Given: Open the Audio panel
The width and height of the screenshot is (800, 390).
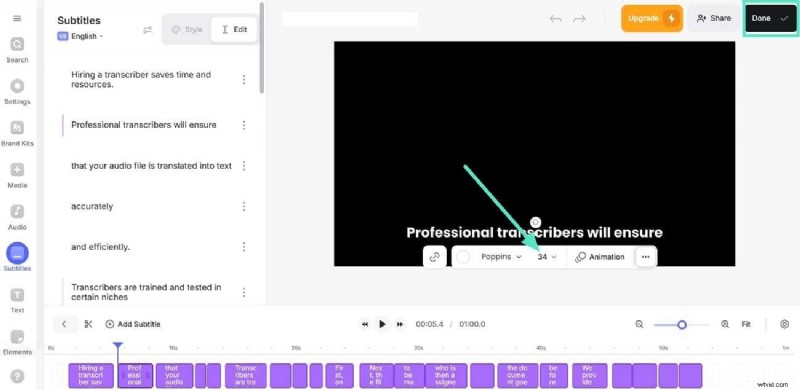Looking at the screenshot, I should (x=17, y=217).
